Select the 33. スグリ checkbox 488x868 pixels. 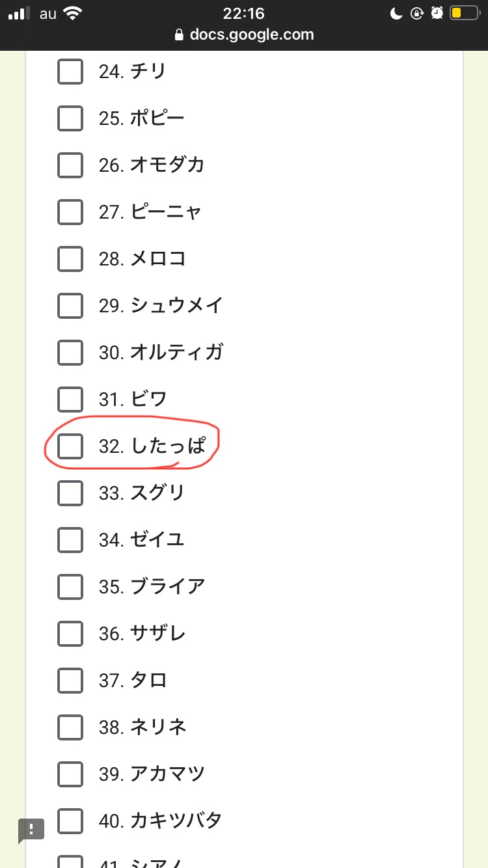click(70, 493)
